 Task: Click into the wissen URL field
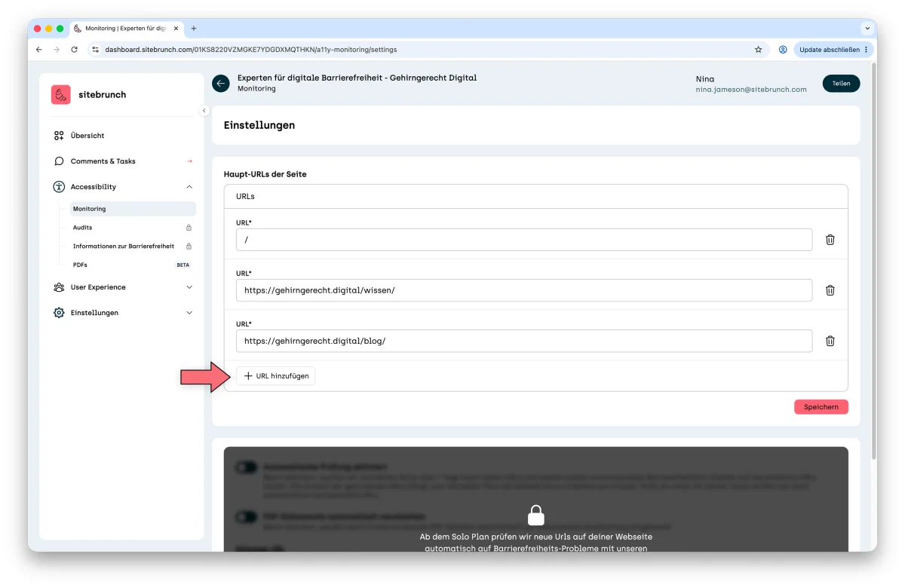point(524,290)
